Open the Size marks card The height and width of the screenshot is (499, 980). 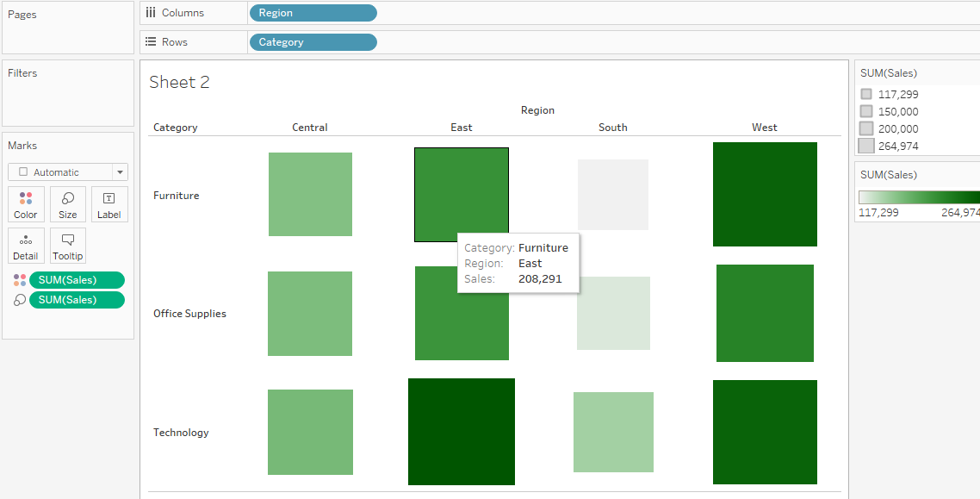pos(68,204)
